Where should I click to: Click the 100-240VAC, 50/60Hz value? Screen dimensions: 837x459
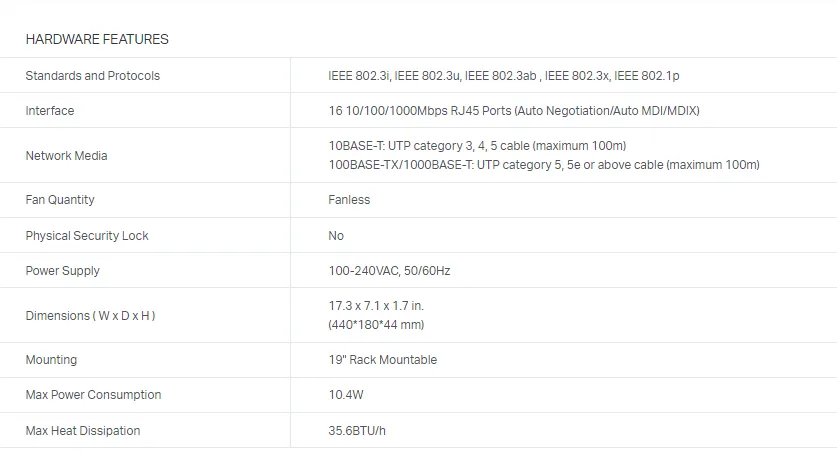[389, 271]
